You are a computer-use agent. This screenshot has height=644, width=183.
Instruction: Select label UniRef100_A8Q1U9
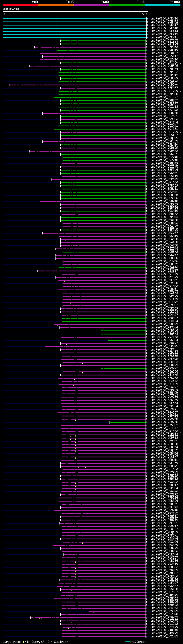pyautogui.click(x=164, y=533)
